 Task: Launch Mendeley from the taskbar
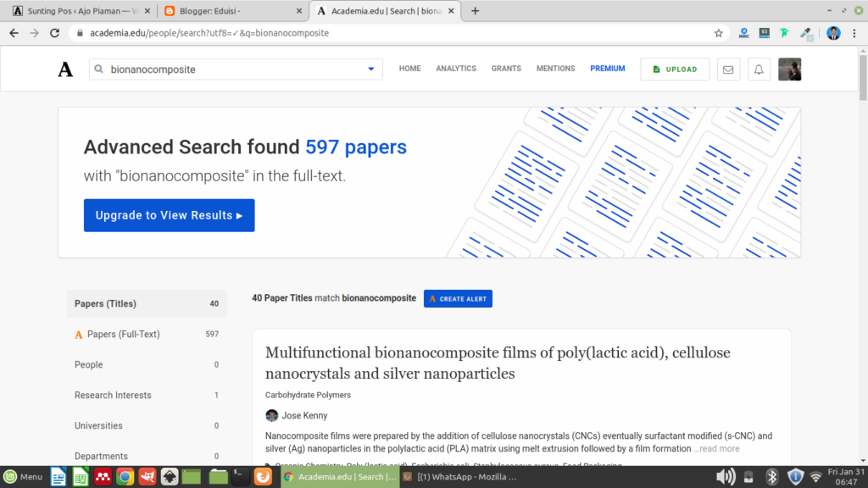(103, 476)
